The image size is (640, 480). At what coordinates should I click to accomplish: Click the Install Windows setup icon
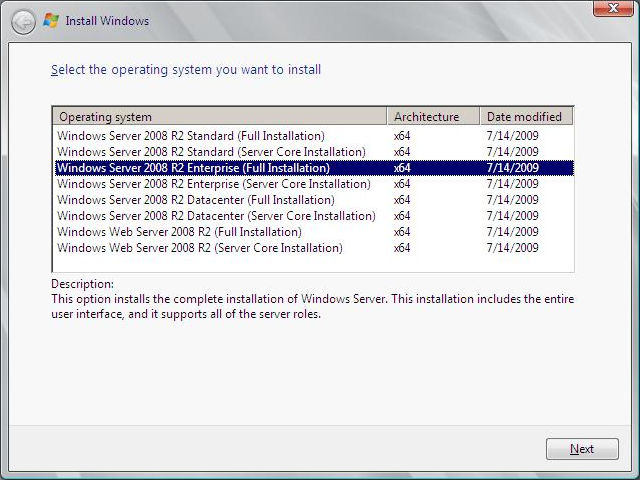click(x=52, y=20)
